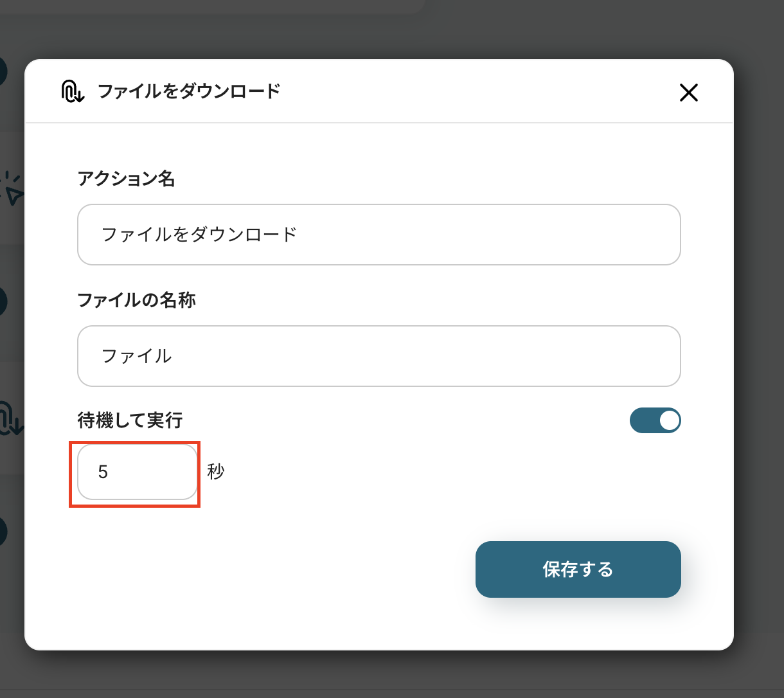Viewport: 784px width, 698px height.
Task: Click the wait seconds field showing 5
Action: click(x=137, y=472)
